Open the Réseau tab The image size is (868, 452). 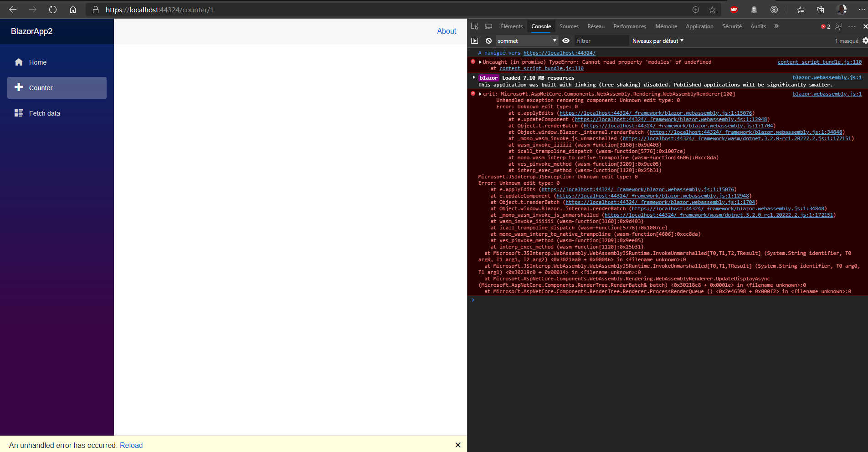(596, 26)
